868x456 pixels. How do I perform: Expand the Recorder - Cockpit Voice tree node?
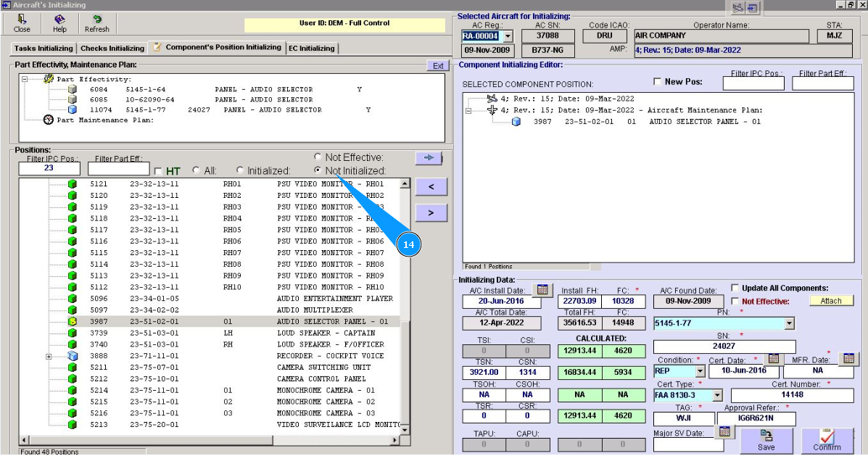pyautogui.click(x=49, y=356)
